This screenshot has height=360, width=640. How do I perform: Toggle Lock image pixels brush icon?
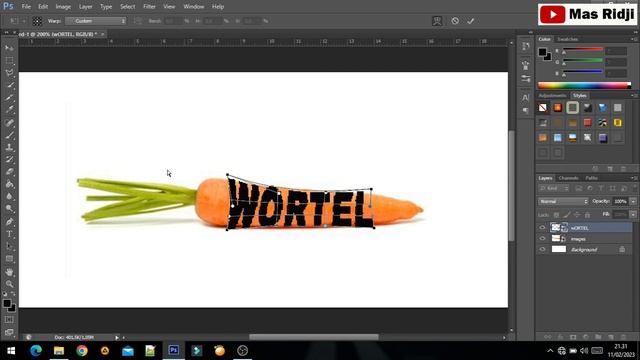click(567, 215)
